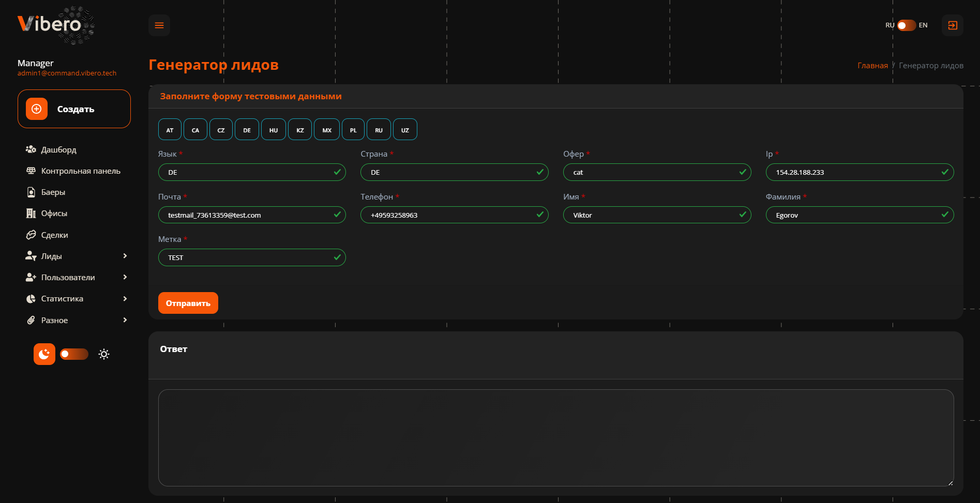Click the Создать button
Viewport: 980px width, 503px height.
pos(74,109)
